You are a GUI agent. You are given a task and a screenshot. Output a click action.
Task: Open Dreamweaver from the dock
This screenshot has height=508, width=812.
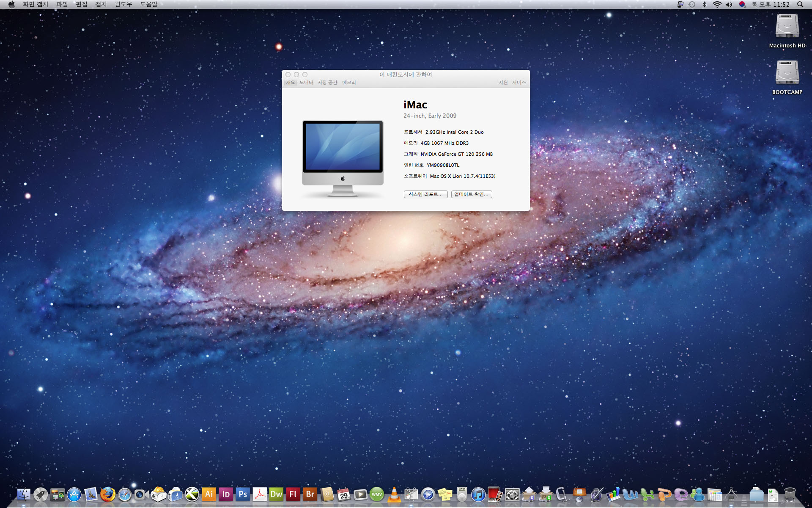[276, 494]
